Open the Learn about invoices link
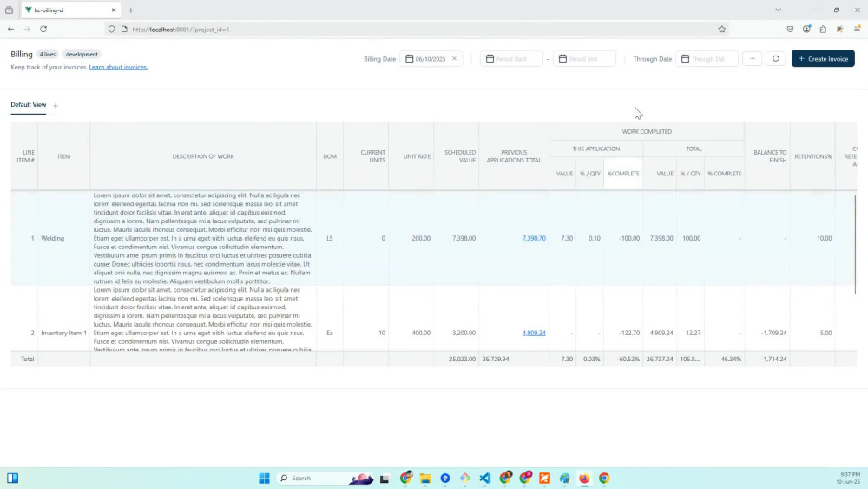 [x=118, y=67]
